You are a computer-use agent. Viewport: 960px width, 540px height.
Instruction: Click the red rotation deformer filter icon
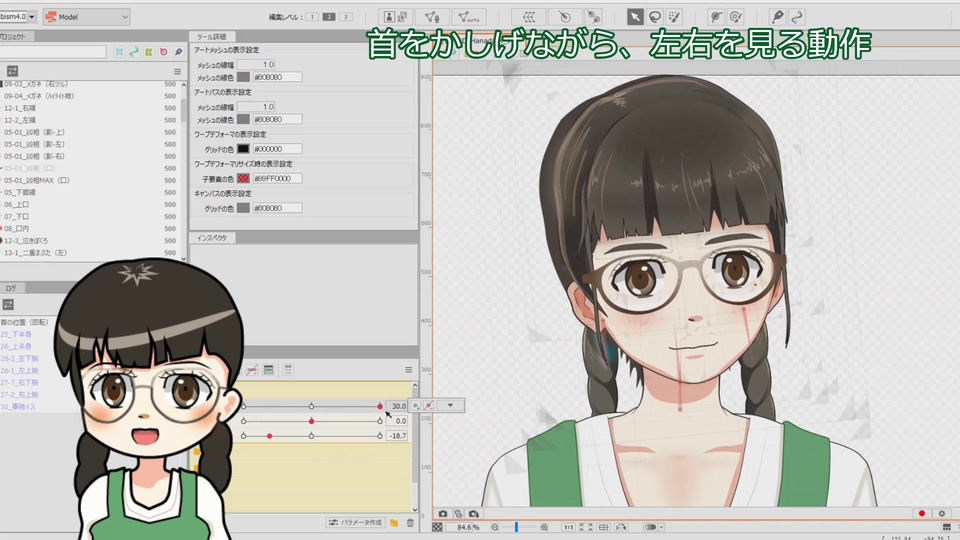click(x=163, y=52)
